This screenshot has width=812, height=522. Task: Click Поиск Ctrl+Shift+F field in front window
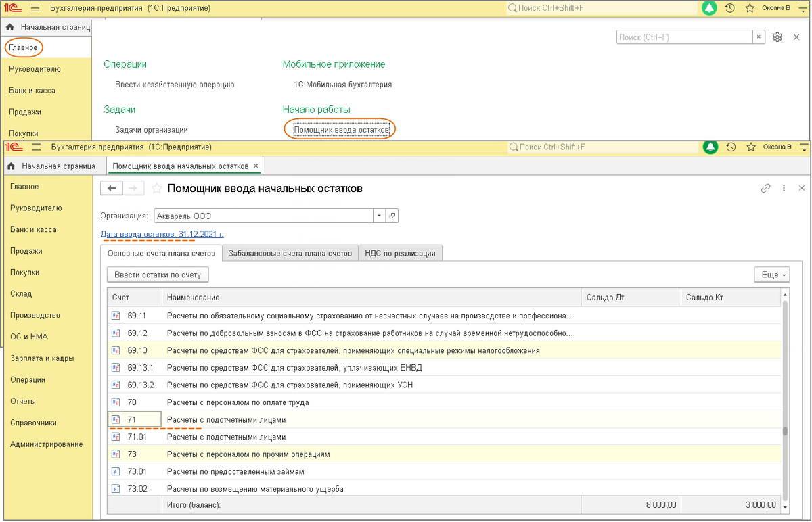pyautogui.click(x=602, y=147)
